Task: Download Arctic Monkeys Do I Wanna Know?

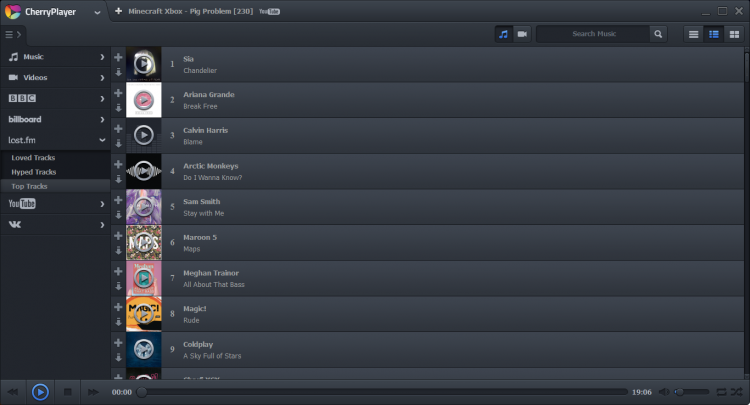Action: click(x=118, y=179)
